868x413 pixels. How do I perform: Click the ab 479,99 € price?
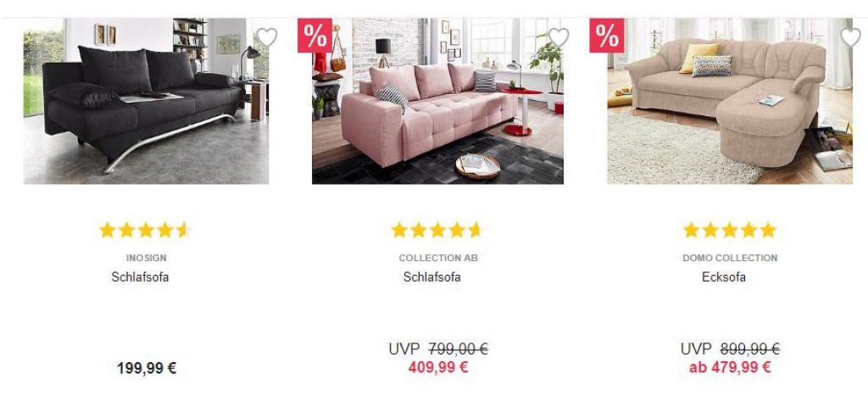coord(730,367)
